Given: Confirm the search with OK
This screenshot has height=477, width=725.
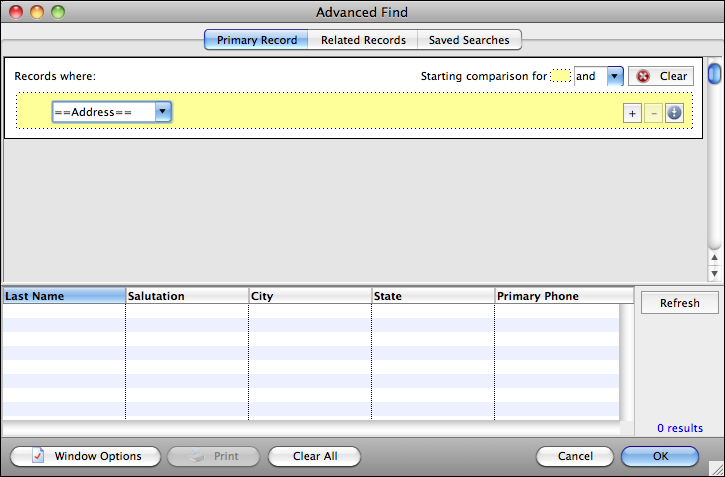Looking at the screenshot, I should pos(659,456).
